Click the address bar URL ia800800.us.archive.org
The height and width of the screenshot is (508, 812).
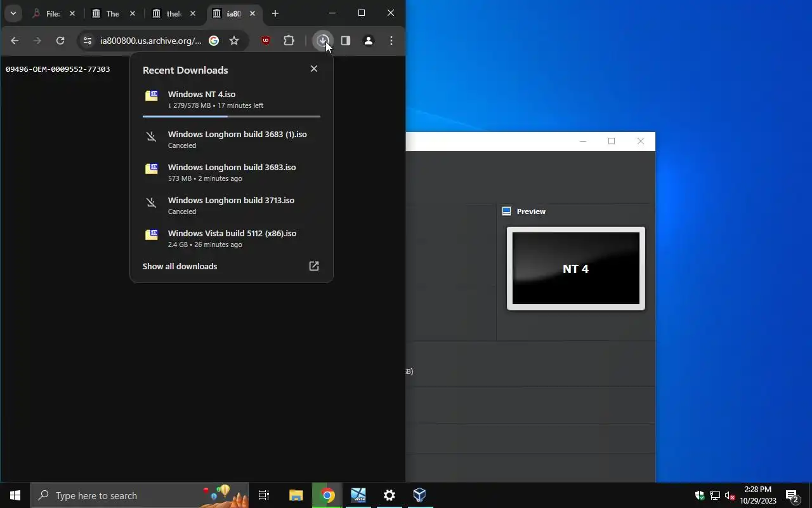point(150,41)
